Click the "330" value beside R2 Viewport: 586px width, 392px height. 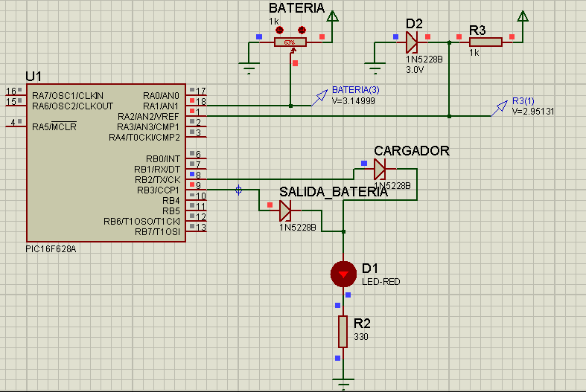point(360,337)
